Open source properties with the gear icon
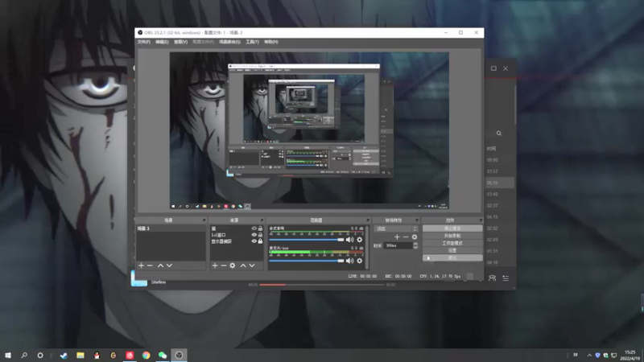Image resolution: width=644 pixels, height=362 pixels. click(233, 265)
